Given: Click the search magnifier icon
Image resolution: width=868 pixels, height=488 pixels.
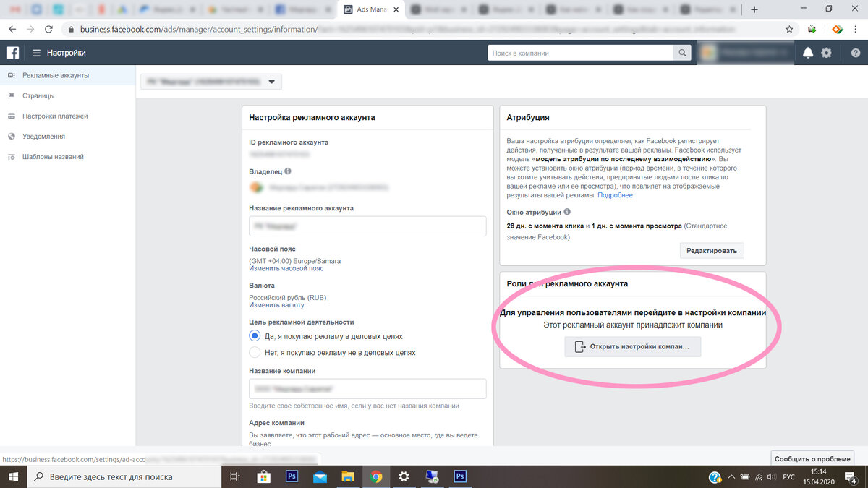Looking at the screenshot, I should pos(681,53).
